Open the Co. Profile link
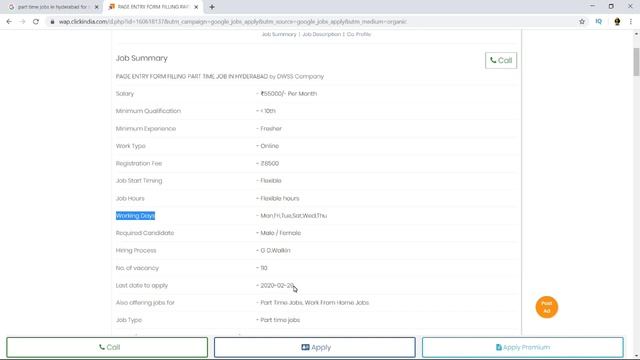 [359, 34]
